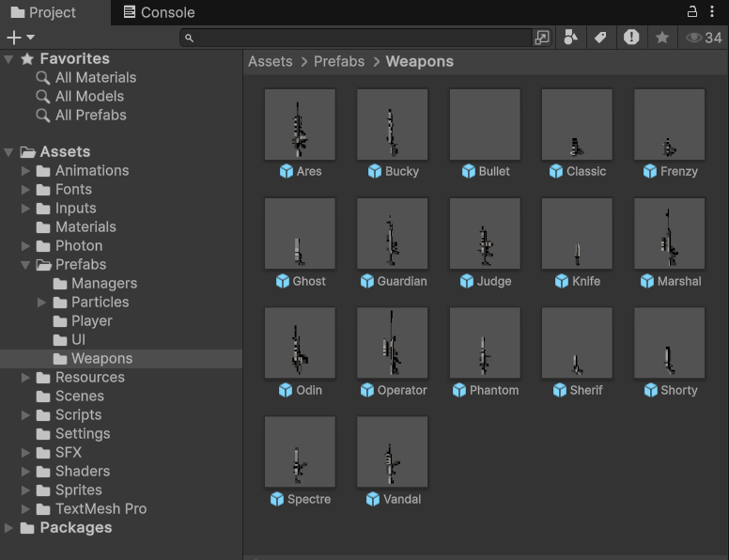Viewport: 729px width, 560px height.
Task: Open the Create dropdown arrow
Action: 31,38
